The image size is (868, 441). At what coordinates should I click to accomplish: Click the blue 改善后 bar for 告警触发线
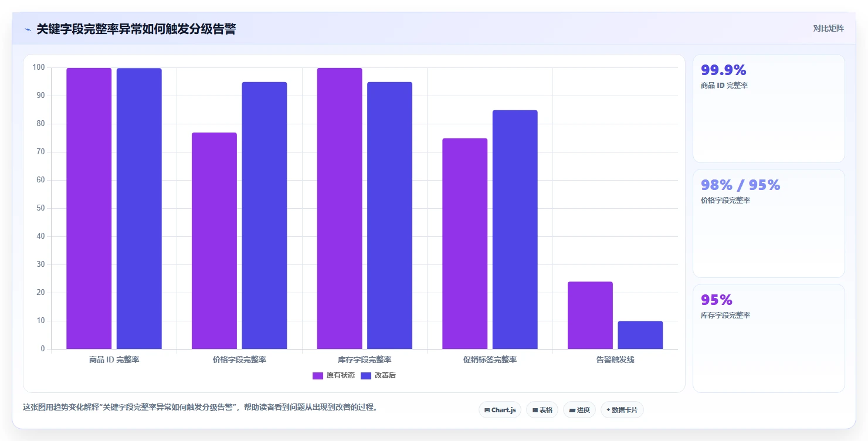click(x=640, y=335)
